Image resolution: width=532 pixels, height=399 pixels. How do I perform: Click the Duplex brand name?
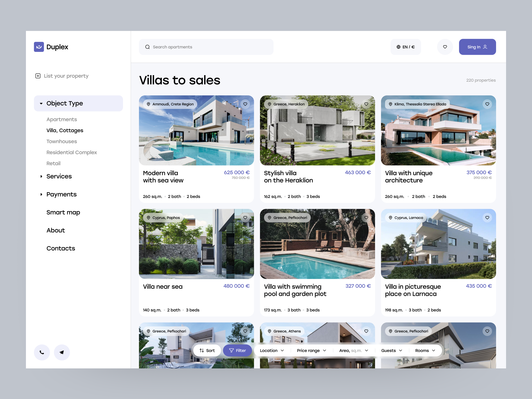tap(57, 47)
